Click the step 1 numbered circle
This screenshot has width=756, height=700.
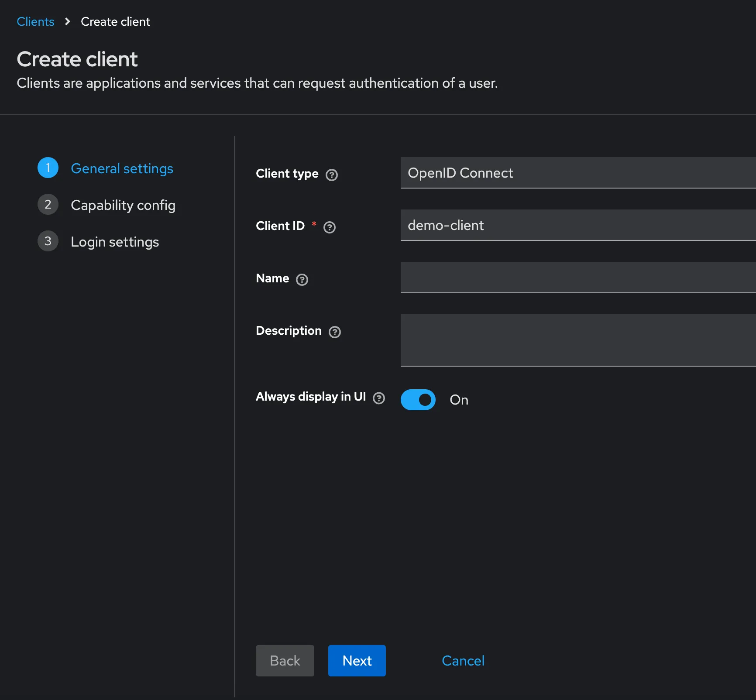pyautogui.click(x=48, y=168)
